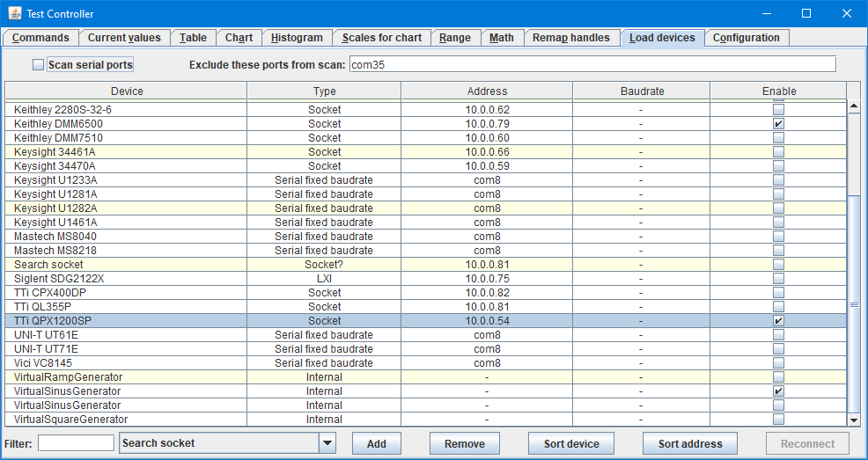Enable the Keithley DMM7510 checkbox

click(778, 138)
